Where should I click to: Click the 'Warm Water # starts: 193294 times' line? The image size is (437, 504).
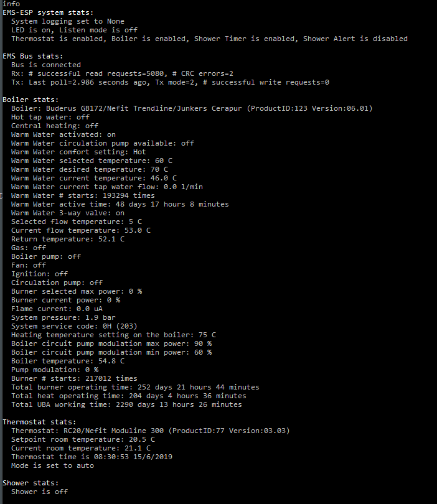point(83,195)
